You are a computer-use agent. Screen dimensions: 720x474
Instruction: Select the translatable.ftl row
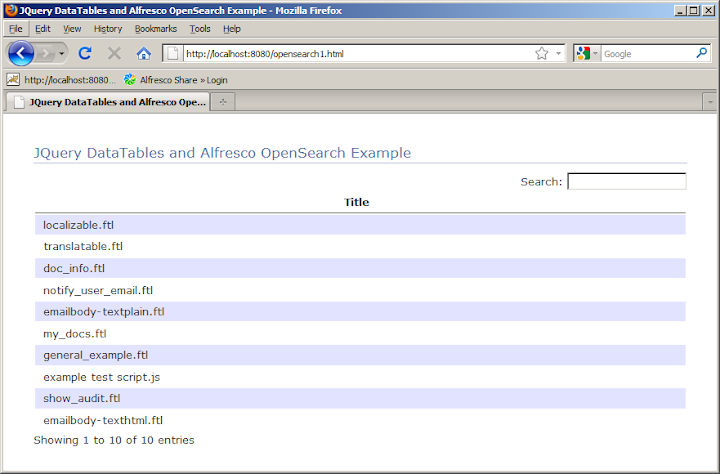(360, 246)
